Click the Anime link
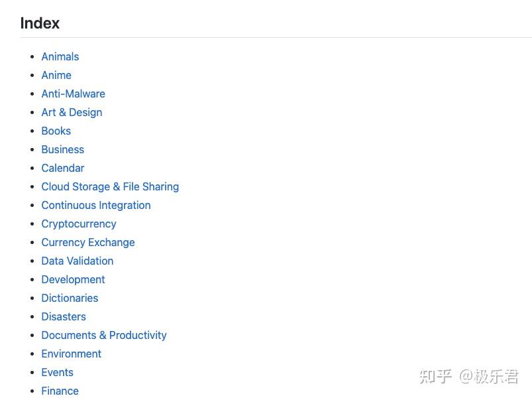Viewport: 532px width, 398px height. [x=56, y=75]
